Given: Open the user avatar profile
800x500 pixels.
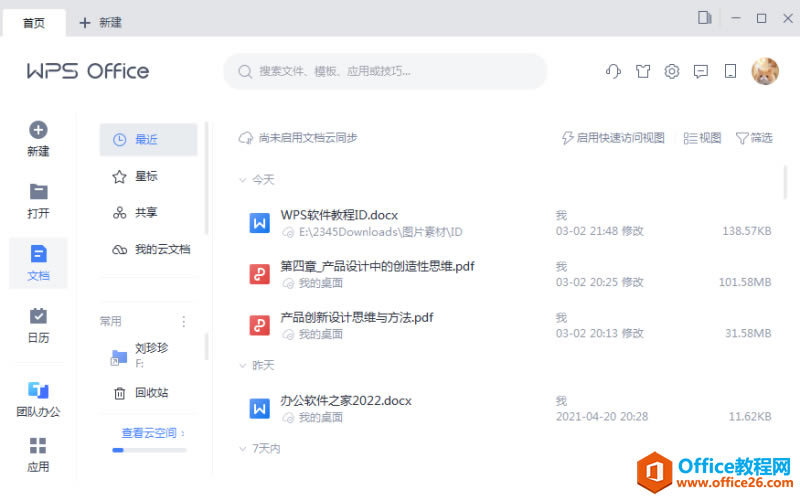Looking at the screenshot, I should coord(765,71).
